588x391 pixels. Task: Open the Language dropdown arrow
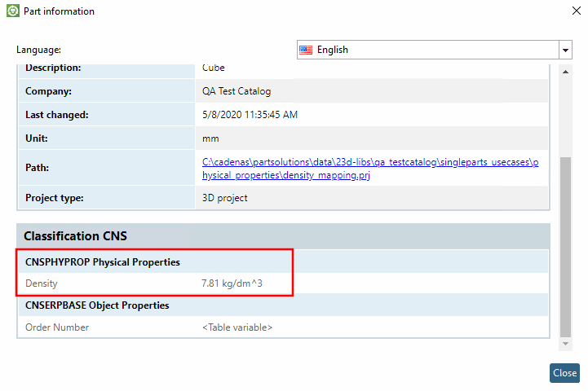pos(565,50)
